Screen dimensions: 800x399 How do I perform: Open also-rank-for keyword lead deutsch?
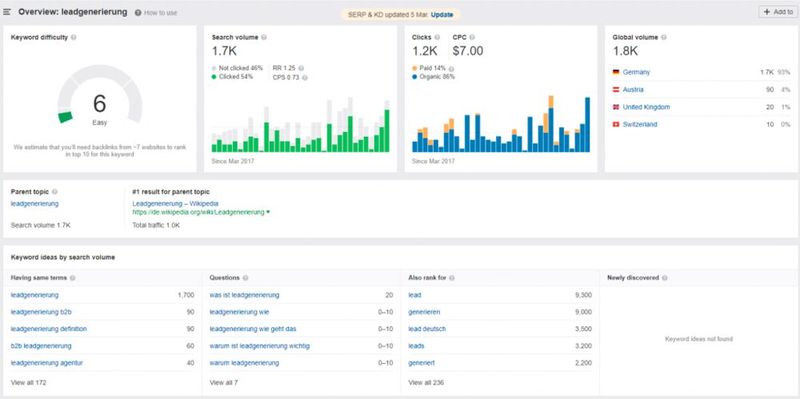(x=427, y=329)
